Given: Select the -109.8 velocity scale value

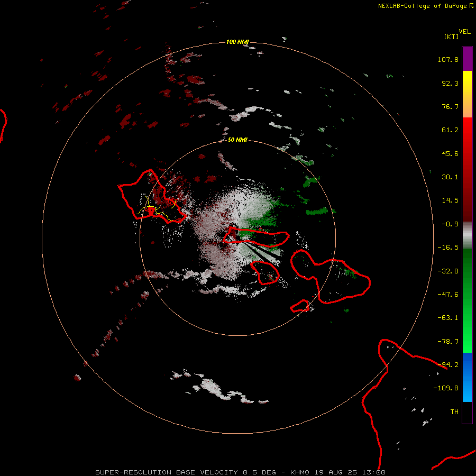Looking at the screenshot, I should pyautogui.click(x=446, y=388).
